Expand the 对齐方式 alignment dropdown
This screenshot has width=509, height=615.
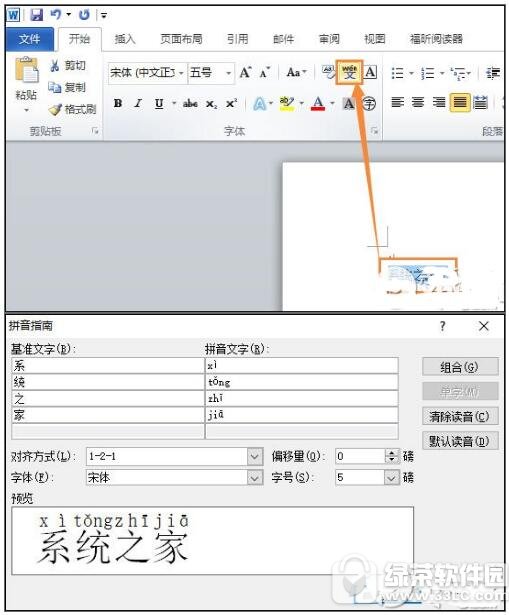255,457
